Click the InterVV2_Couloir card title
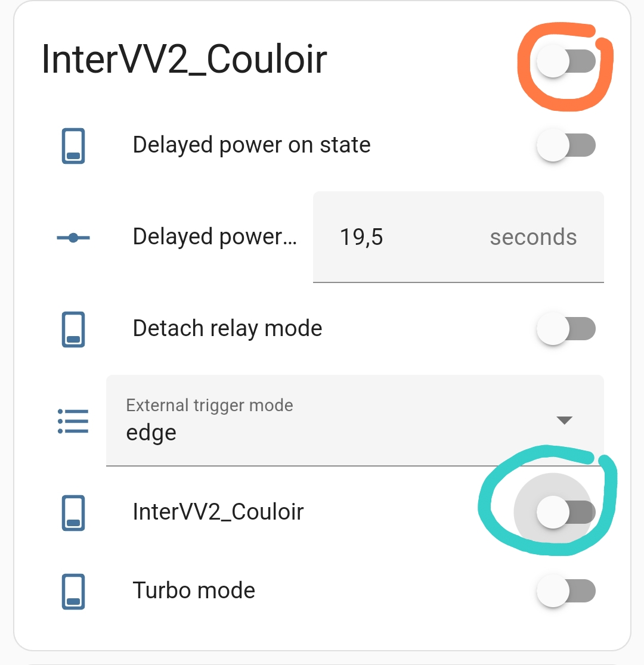644x665 pixels. (184, 60)
